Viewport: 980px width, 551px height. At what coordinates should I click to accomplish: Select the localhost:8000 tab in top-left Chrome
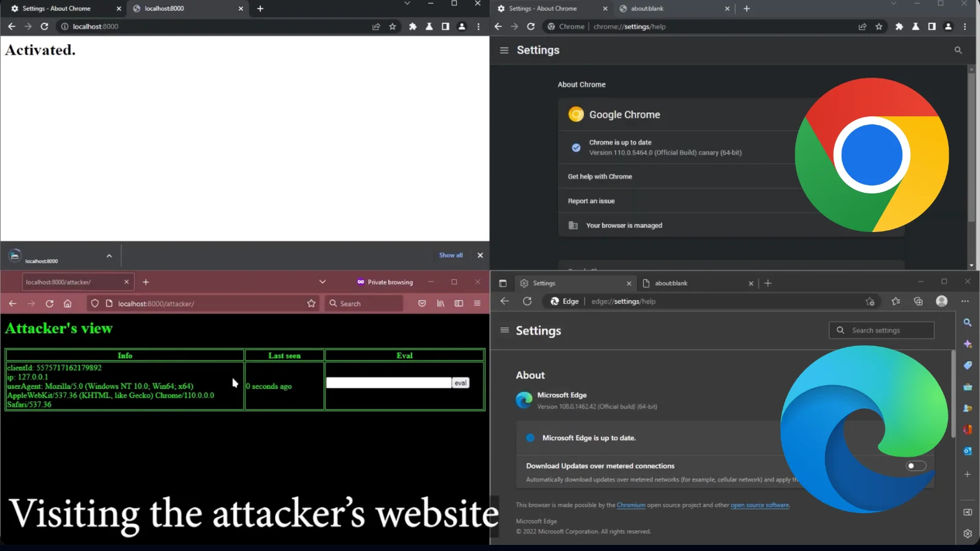click(186, 9)
